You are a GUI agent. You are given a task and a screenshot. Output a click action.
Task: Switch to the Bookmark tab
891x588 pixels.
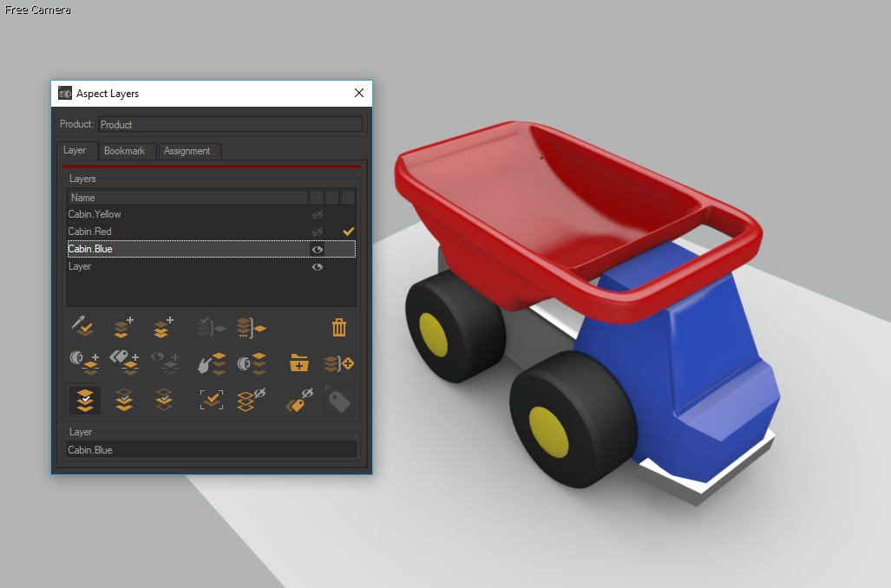click(124, 151)
